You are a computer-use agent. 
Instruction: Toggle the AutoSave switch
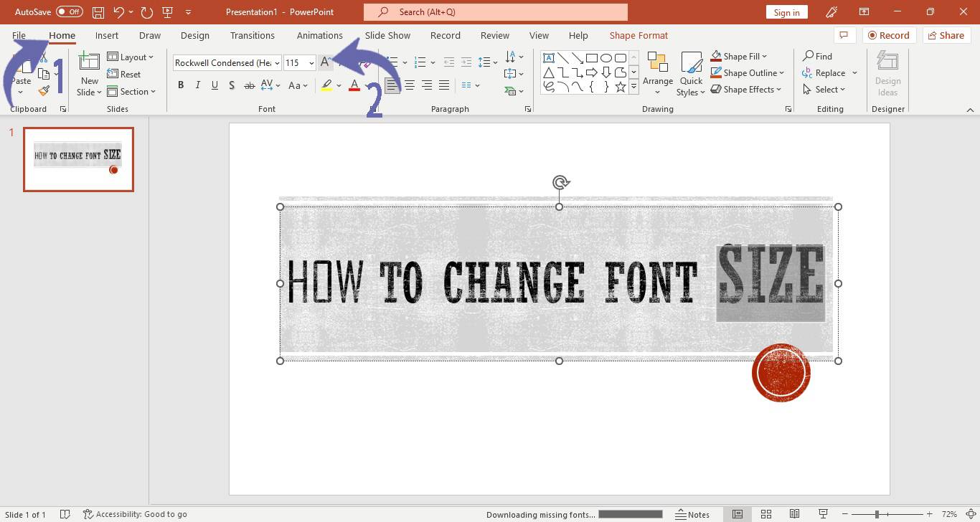[x=70, y=12]
